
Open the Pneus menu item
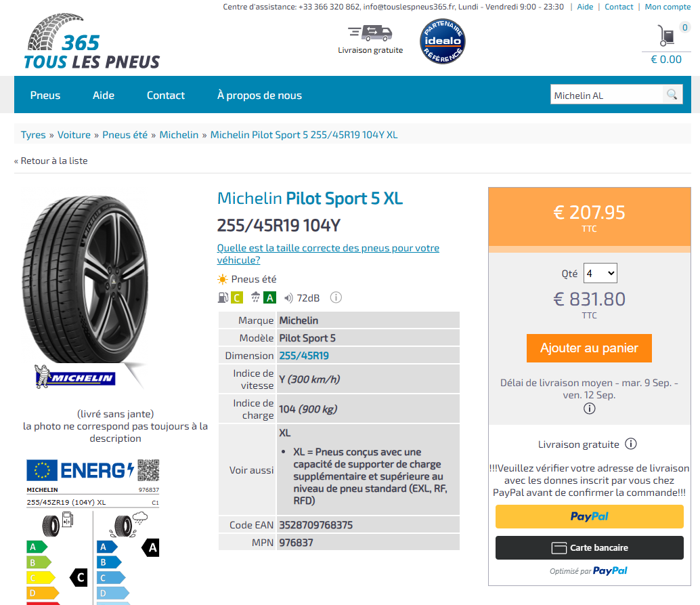(45, 95)
